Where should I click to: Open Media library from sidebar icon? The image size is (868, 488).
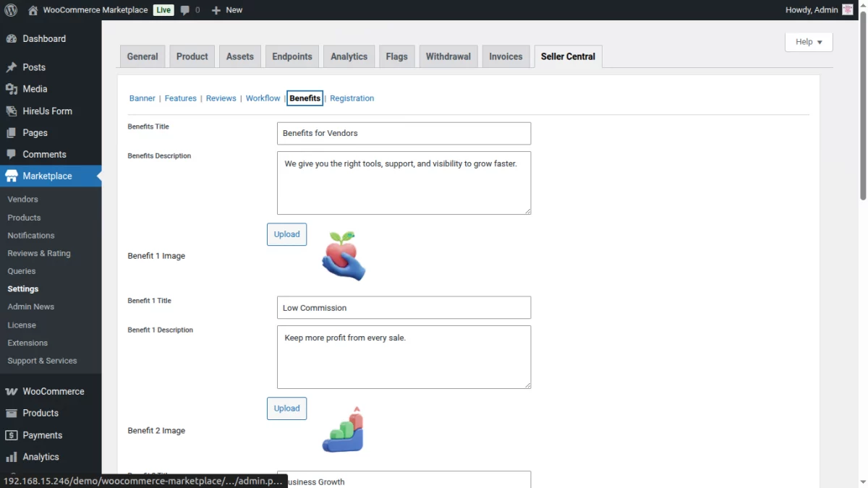tap(12, 89)
